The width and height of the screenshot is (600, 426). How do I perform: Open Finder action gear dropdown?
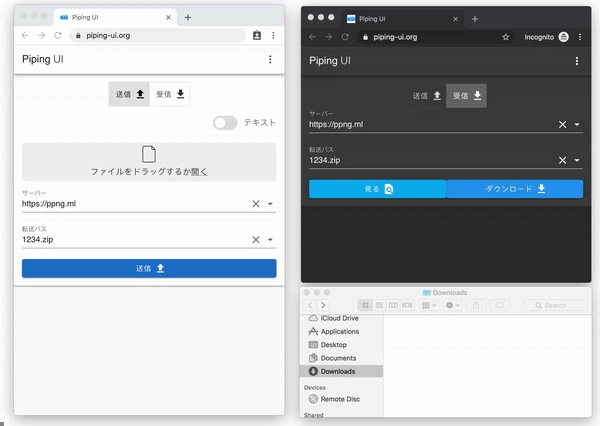click(x=453, y=305)
